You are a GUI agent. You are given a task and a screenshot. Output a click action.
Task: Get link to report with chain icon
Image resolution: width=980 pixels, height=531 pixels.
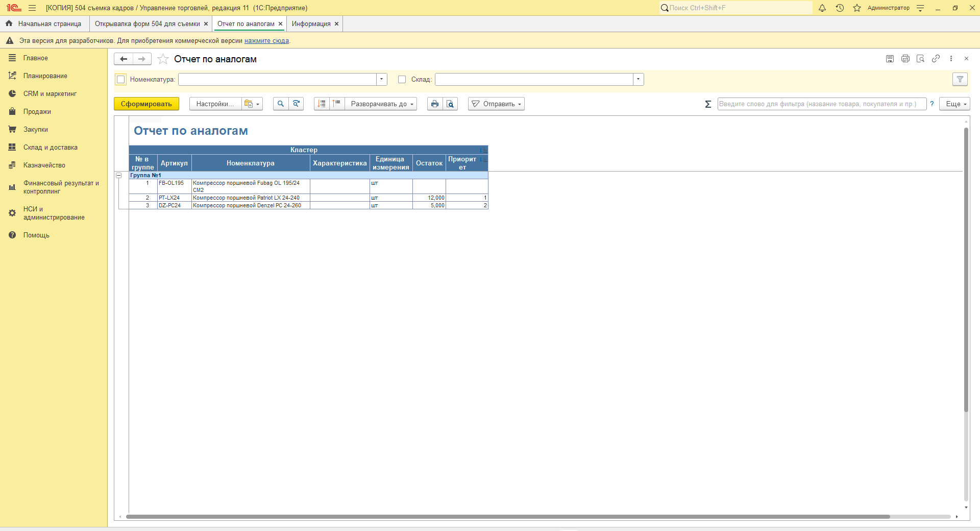[x=936, y=59]
